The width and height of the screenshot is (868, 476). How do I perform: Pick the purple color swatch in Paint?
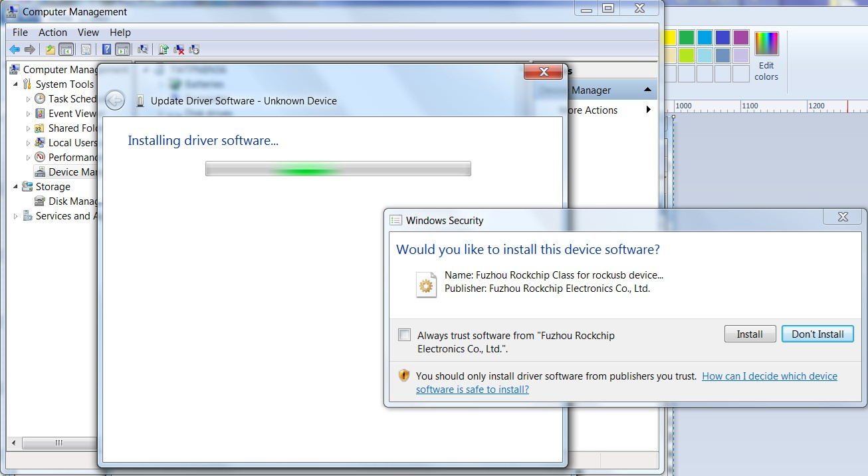click(x=740, y=37)
